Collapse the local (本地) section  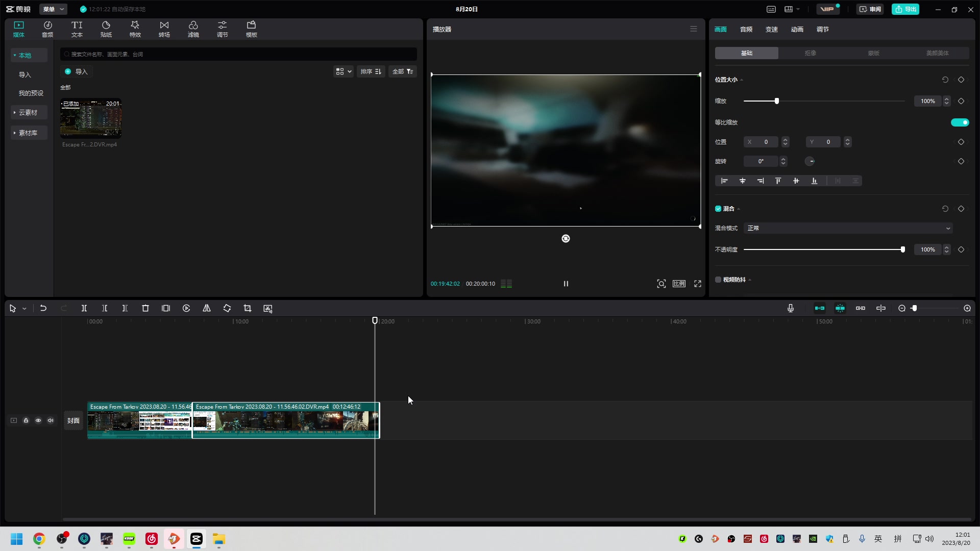tap(29, 55)
